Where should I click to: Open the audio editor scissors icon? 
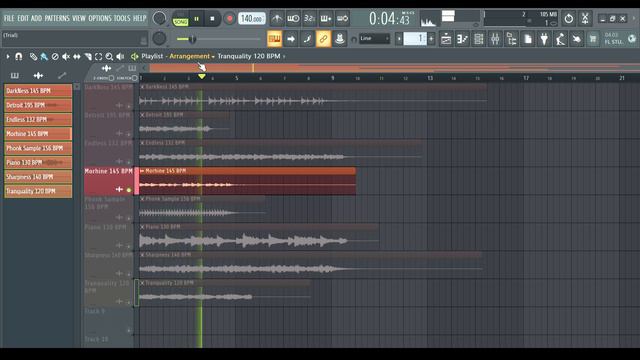585,18
